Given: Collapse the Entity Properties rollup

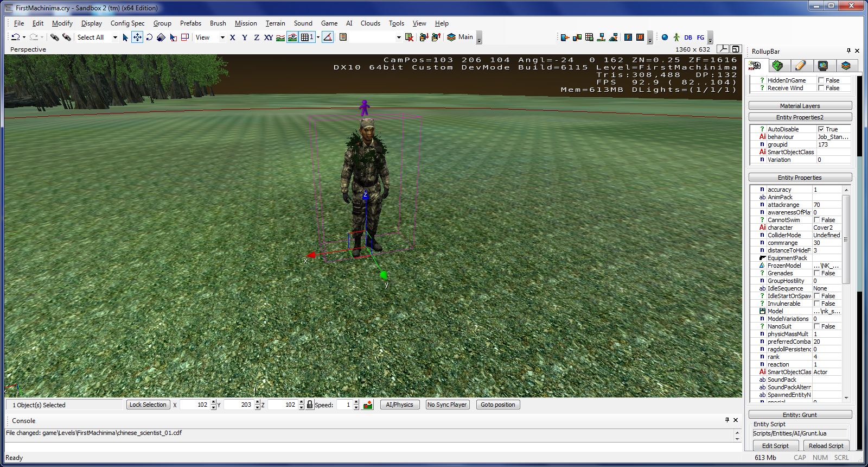Looking at the screenshot, I should 800,178.
